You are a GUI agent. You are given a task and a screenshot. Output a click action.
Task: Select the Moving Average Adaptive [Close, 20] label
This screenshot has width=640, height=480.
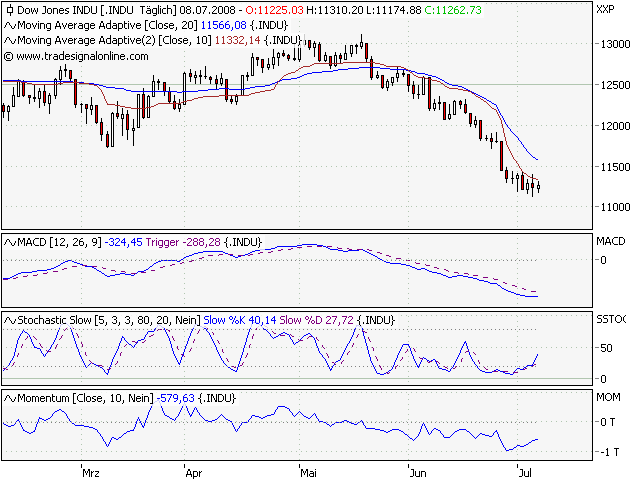(x=107, y=24)
